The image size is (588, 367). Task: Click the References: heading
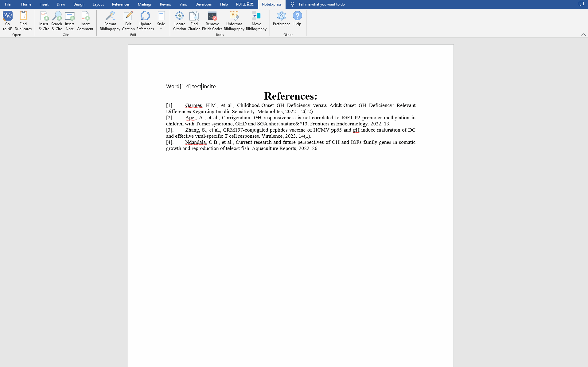pos(290,96)
